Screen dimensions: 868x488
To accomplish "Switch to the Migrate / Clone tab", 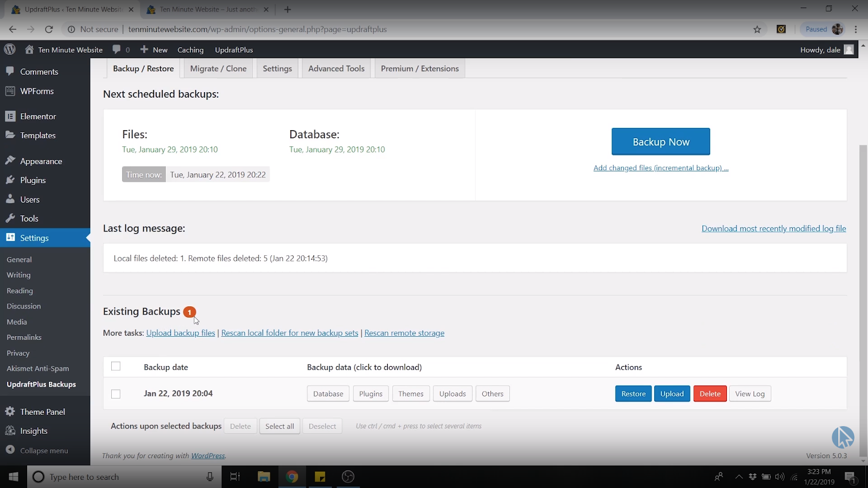I will (218, 68).
